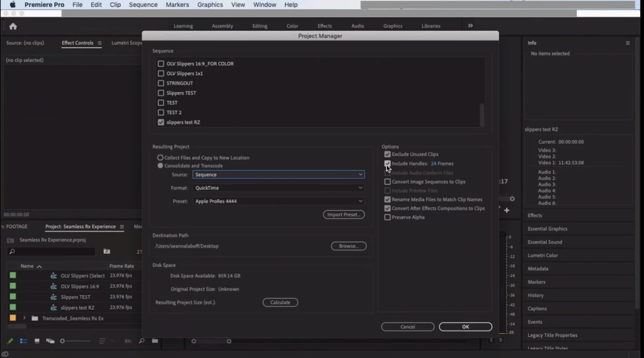Image resolution: width=644 pixels, height=358 pixels.
Task: Click the sequence icon of OLV Slippers 16:9
Action: click(x=54, y=286)
